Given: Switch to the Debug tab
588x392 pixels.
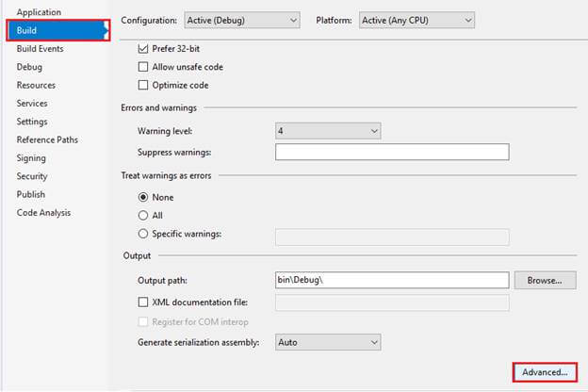Looking at the screenshot, I should pos(29,67).
